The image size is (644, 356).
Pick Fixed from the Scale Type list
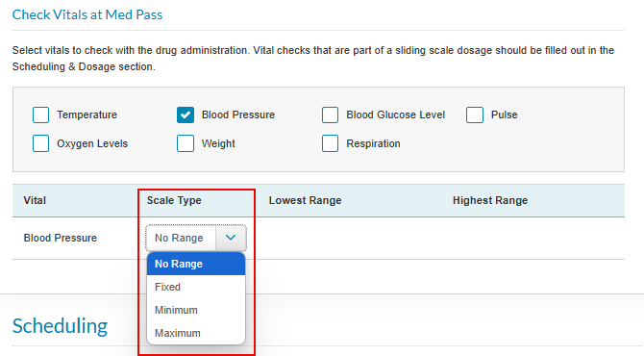tap(196, 287)
